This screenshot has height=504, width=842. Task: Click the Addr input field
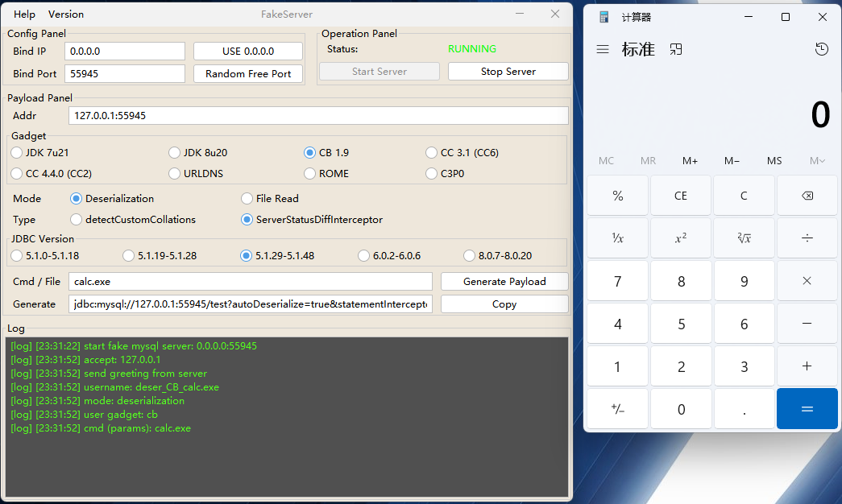pos(318,115)
